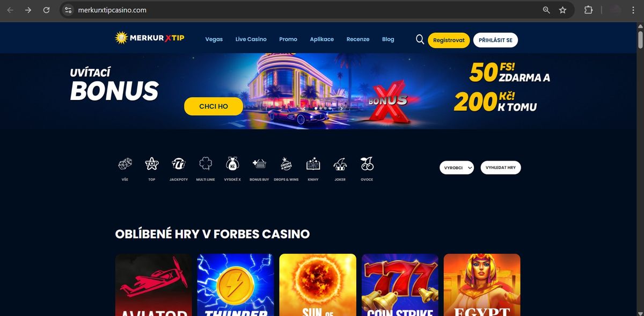Filter by Jackpoty 777 icon

tap(179, 164)
